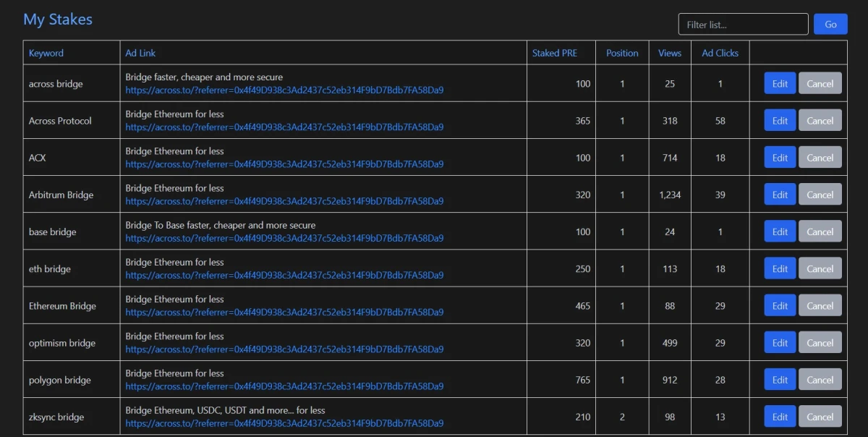Viewport: 868px width, 437px height.
Task: Click the Go filter button
Action: point(830,24)
